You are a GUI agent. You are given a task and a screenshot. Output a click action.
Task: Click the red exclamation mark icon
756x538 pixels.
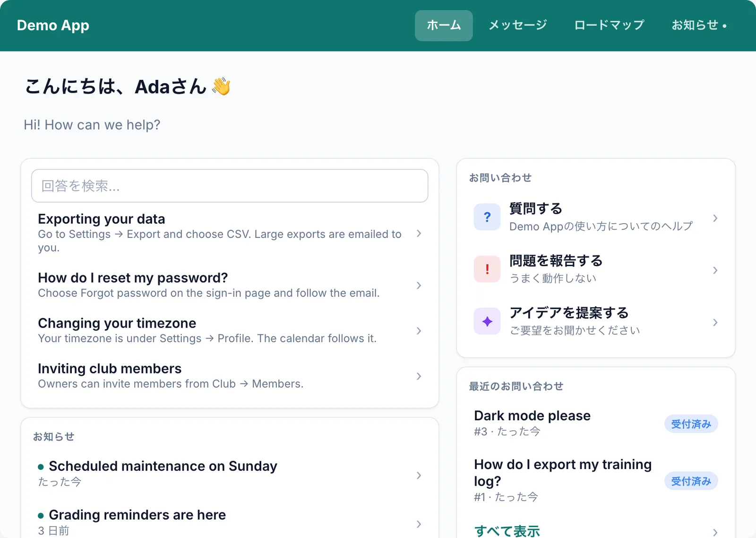[x=487, y=269]
